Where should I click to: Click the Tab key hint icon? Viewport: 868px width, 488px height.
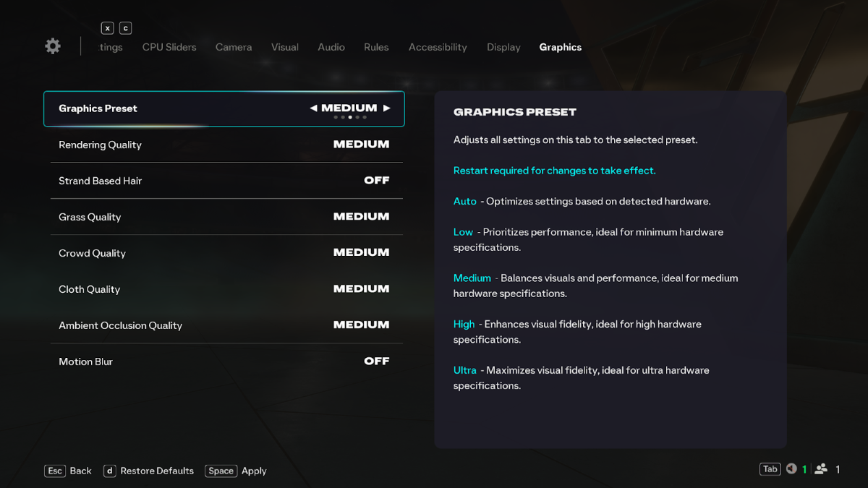tap(770, 469)
